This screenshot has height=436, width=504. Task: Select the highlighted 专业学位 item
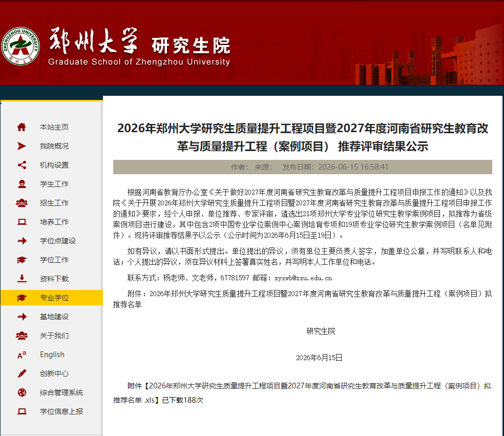coord(52,298)
